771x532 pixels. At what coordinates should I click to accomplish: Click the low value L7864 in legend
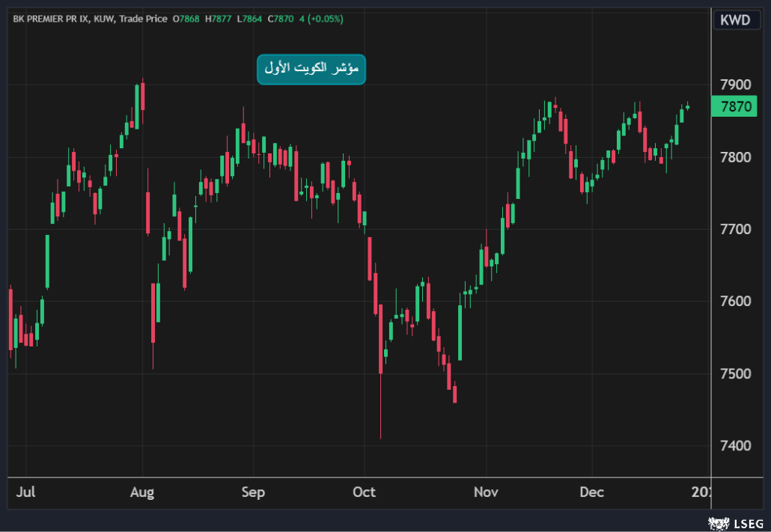pos(250,19)
